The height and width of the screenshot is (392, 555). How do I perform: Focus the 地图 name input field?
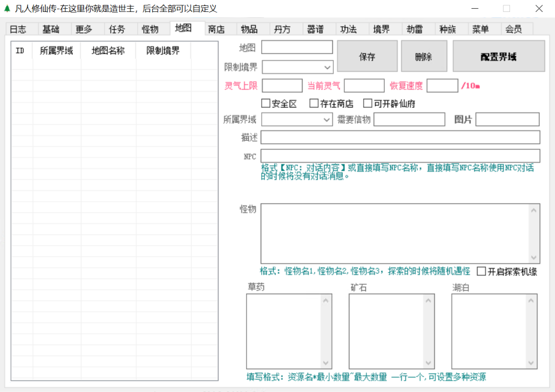pos(297,48)
